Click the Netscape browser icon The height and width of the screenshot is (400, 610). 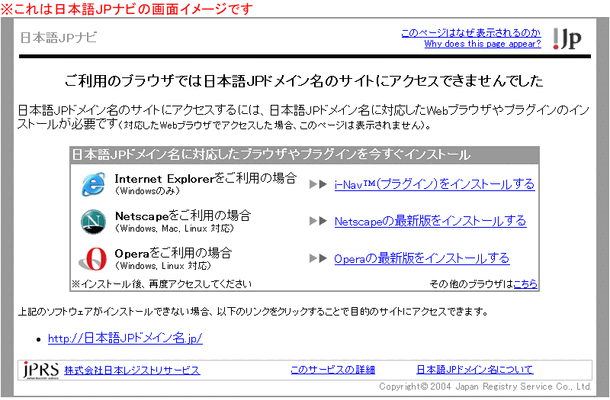click(x=93, y=221)
